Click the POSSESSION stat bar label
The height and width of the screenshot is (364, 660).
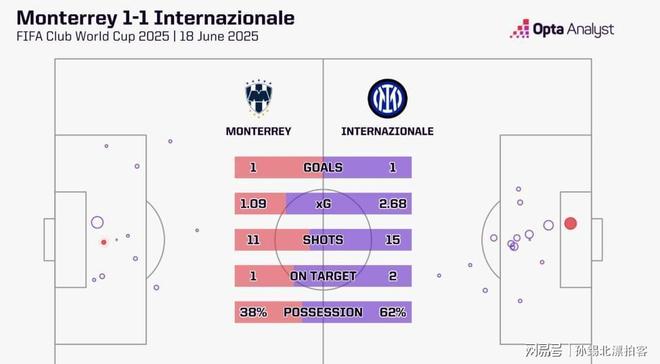coord(323,312)
